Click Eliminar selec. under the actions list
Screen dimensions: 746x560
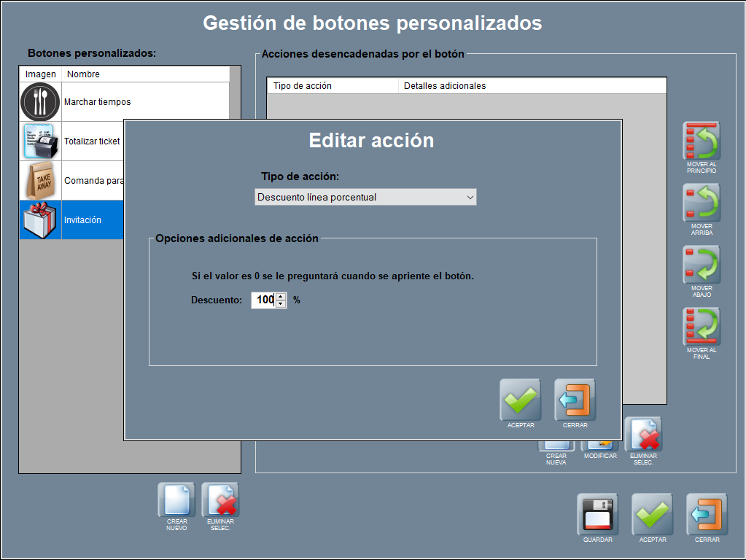point(644,437)
